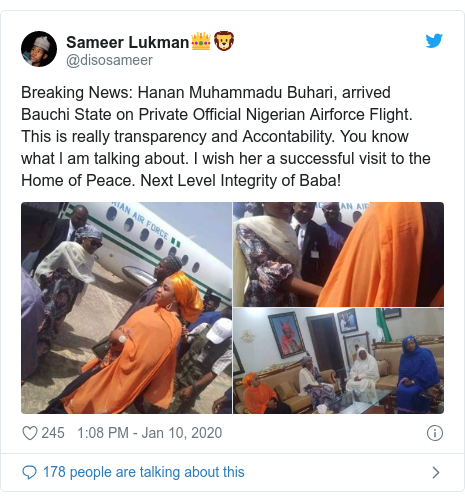Screen dimensions: 465x502
Task: Click the crown emoji beside the name
Action: pos(201,41)
